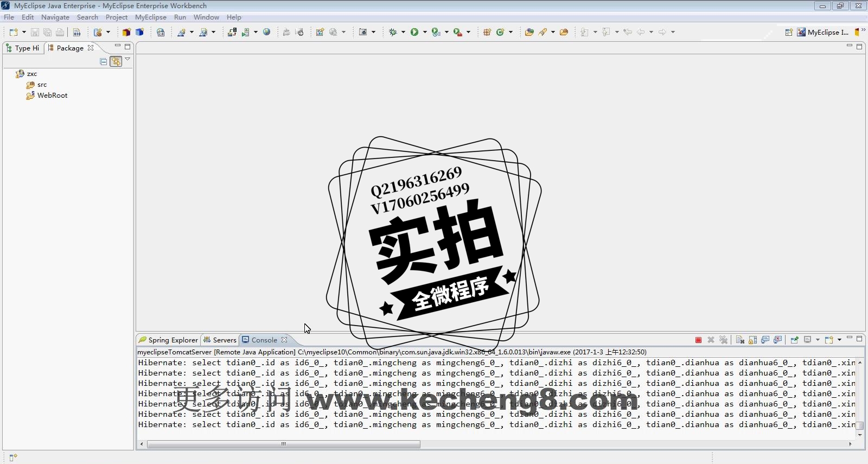
Task: Click the Open Type folder icon
Action: click(529, 32)
